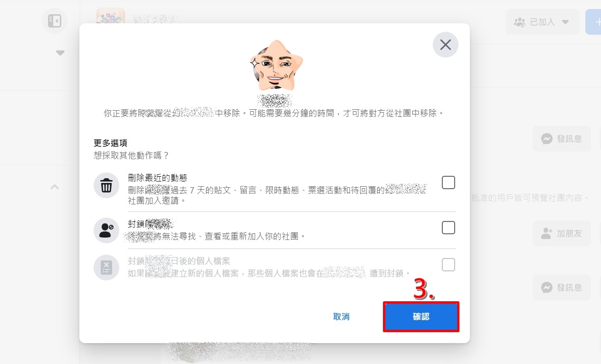Click the upper 發訊息 message button
This screenshot has width=601, height=364.
pyautogui.click(x=562, y=139)
